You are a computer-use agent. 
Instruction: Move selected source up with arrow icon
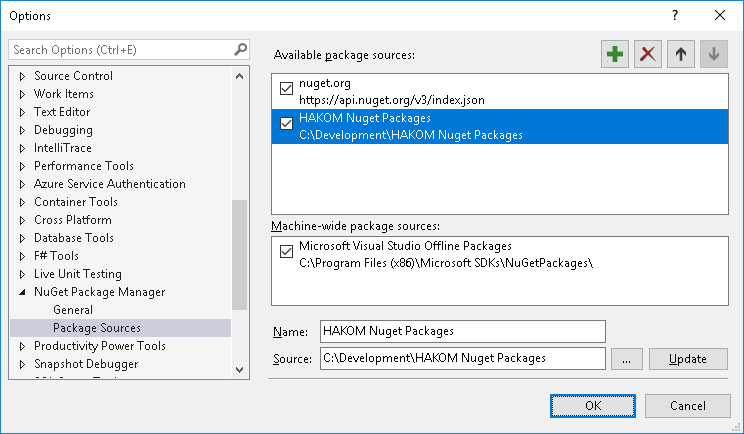(680, 55)
